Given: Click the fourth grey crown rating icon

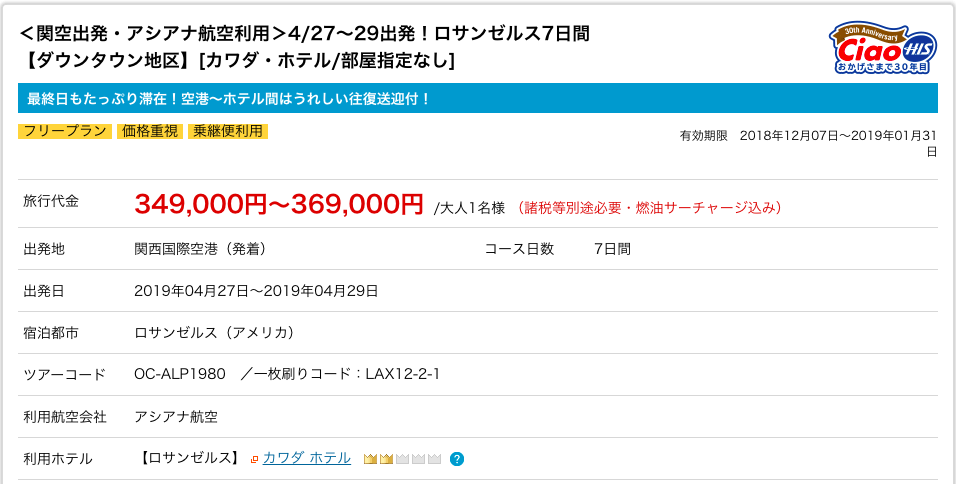Looking at the screenshot, I should [x=418, y=459].
